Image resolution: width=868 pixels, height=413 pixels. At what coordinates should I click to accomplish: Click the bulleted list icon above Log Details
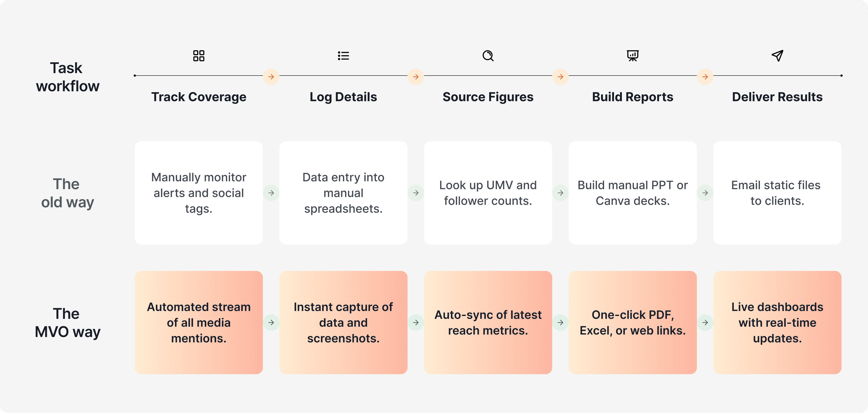[343, 56]
